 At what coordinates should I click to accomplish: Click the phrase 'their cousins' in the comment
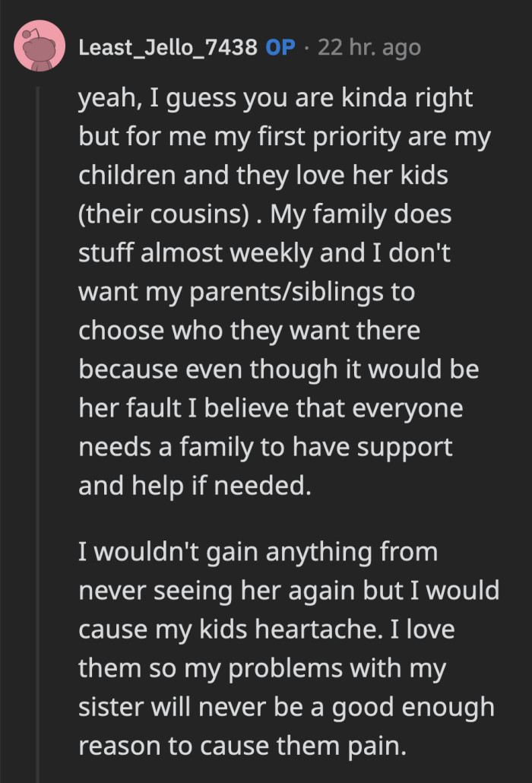click(x=160, y=214)
